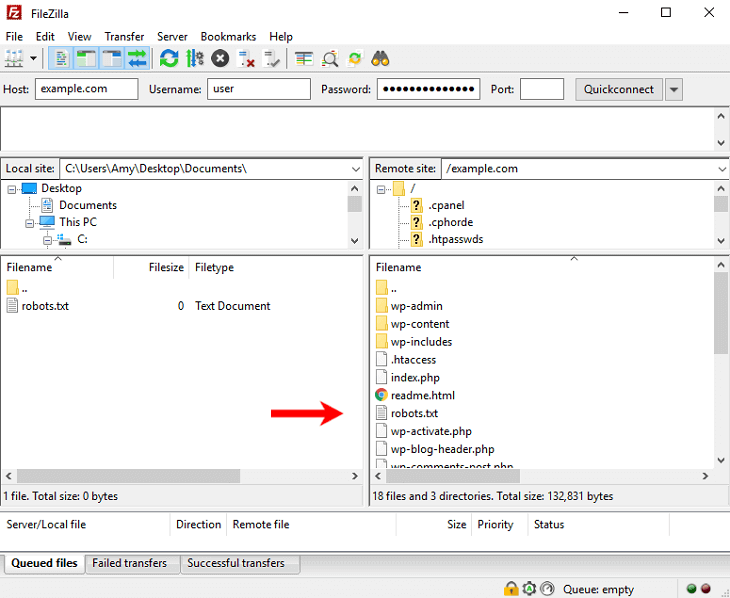Reconnect to the last server
The image size is (730, 598).
pyautogui.click(x=271, y=59)
